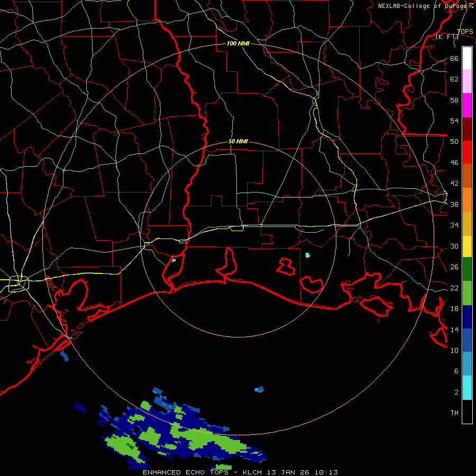Image resolution: width=476 pixels, height=476 pixels.
Task: Click the "NEXLAB-College of DuPage" label
Action: (423, 6)
